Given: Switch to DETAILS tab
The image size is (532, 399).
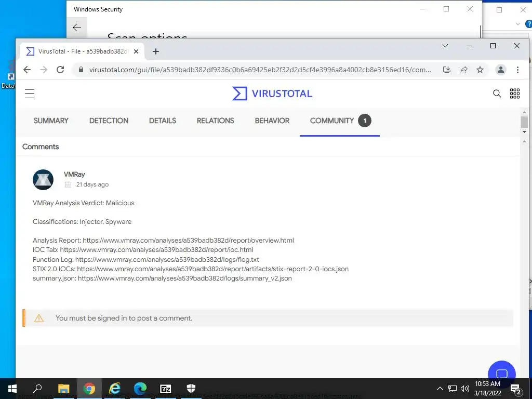Looking at the screenshot, I should click(163, 121).
